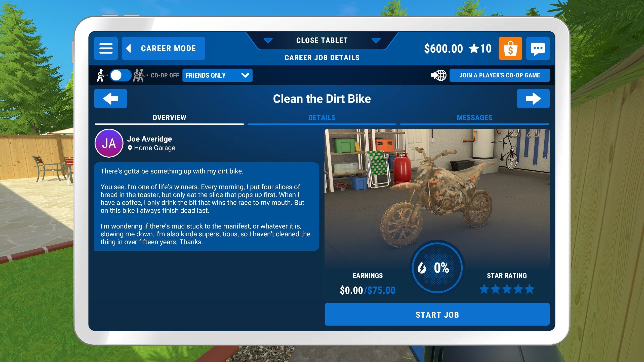Viewport: 644px width, 362px height.
Task: Click START JOB button
Action: click(437, 315)
